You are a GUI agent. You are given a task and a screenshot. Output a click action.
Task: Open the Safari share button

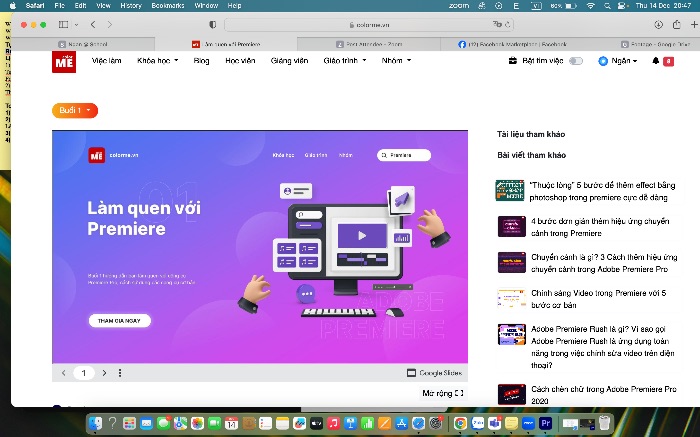point(676,25)
